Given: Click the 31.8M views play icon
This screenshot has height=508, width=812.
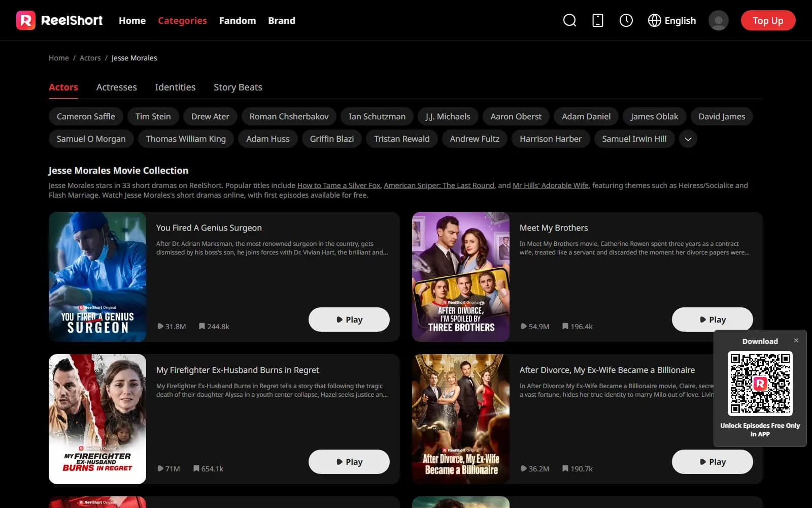Looking at the screenshot, I should tap(160, 326).
